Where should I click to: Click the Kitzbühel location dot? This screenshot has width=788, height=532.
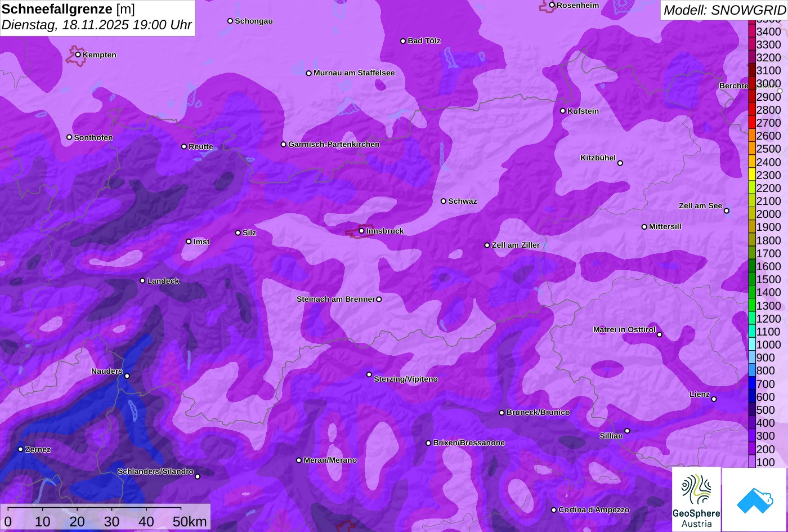coord(620,163)
